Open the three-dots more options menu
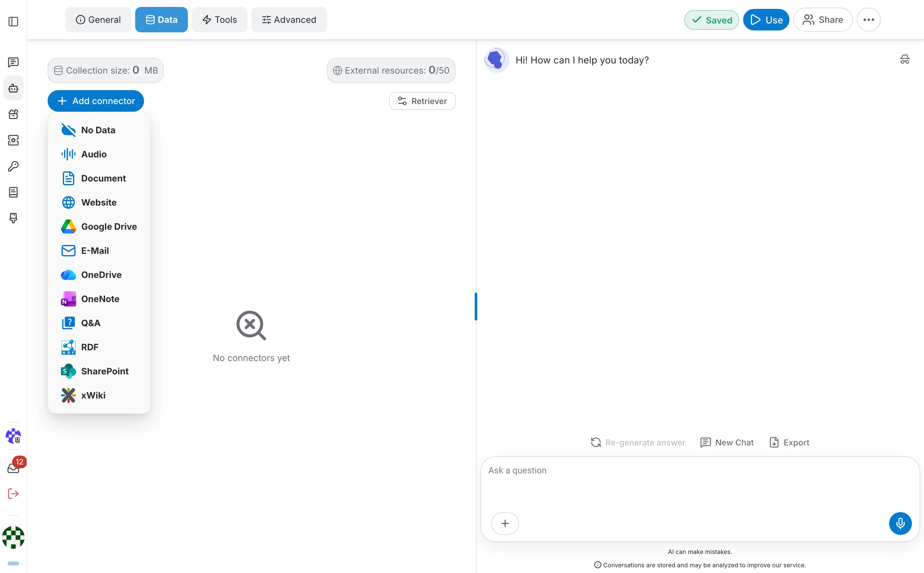This screenshot has height=573, width=924. point(868,20)
